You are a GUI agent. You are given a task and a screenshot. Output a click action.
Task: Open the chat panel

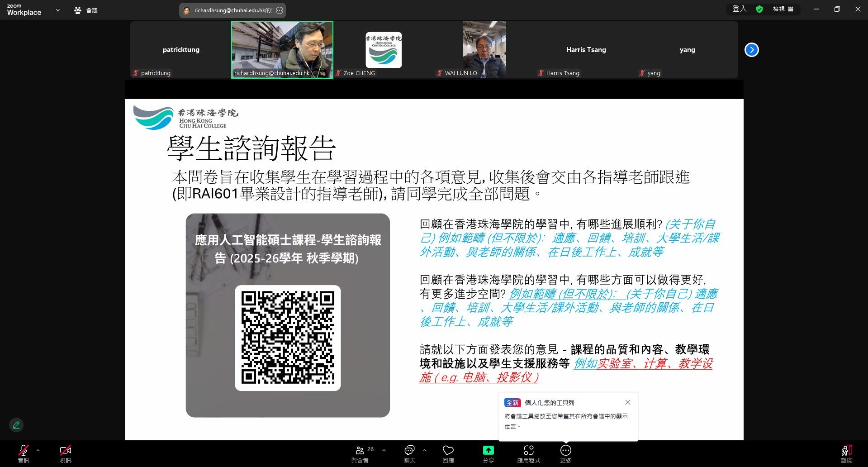[409, 453]
